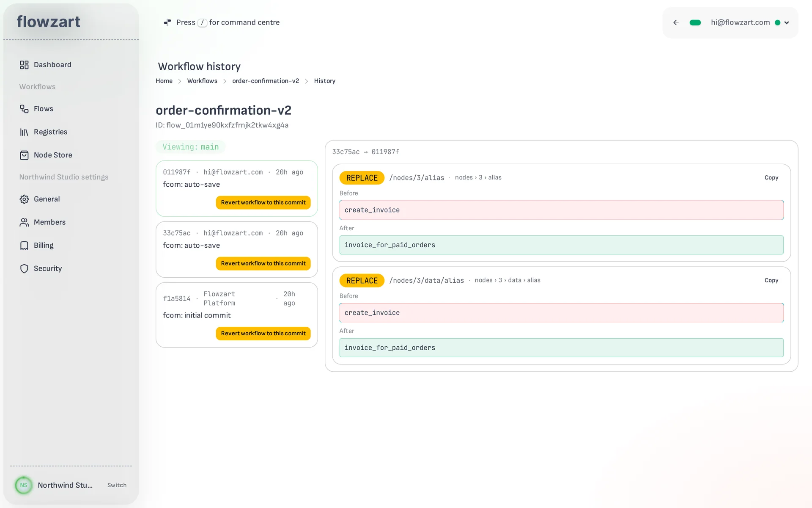The image size is (812, 508).
Task: Open Billing bookmark icon
Action: coord(24,246)
